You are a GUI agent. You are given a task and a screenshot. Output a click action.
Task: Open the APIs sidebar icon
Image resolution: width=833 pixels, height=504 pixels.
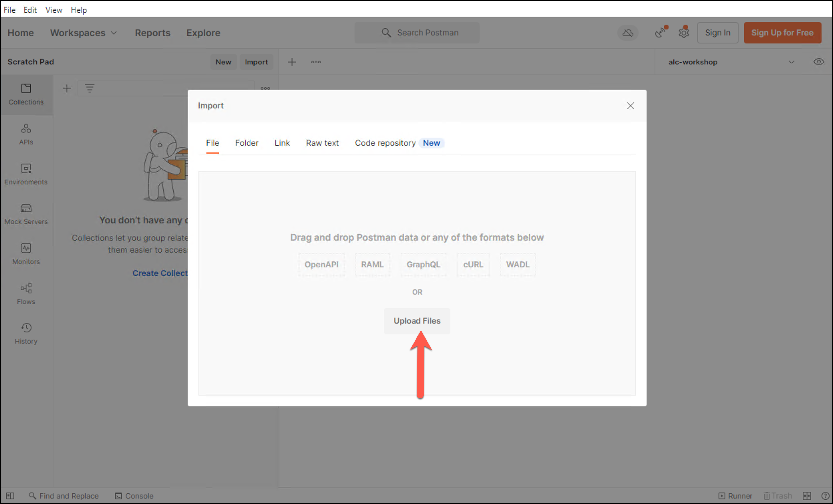coord(26,134)
